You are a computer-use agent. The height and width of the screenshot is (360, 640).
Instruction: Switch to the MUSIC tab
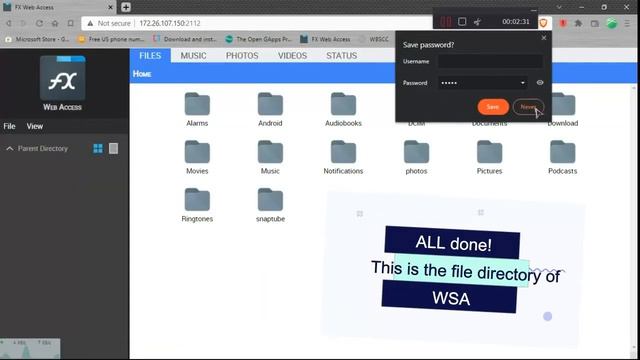[x=193, y=56]
